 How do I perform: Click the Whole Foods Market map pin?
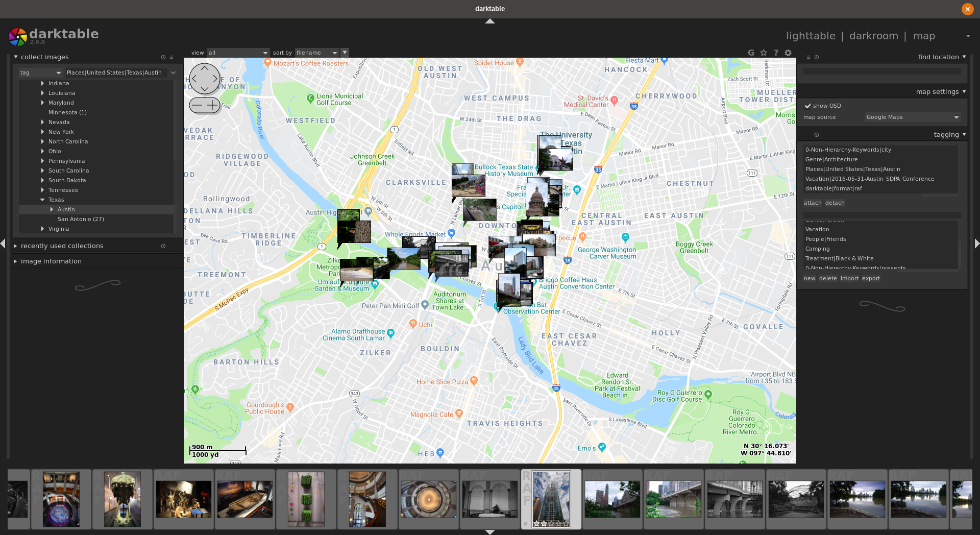pyautogui.click(x=451, y=234)
